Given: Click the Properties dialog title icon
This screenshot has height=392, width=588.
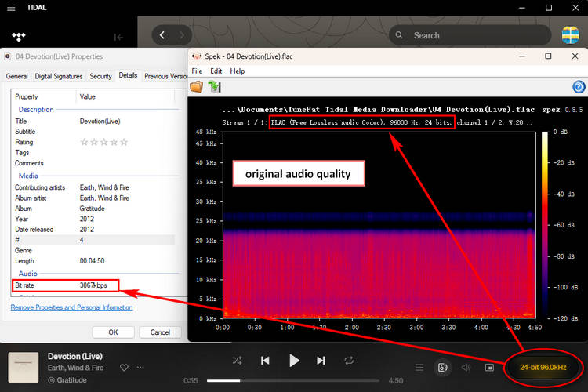Looking at the screenshot, I should tap(8, 56).
